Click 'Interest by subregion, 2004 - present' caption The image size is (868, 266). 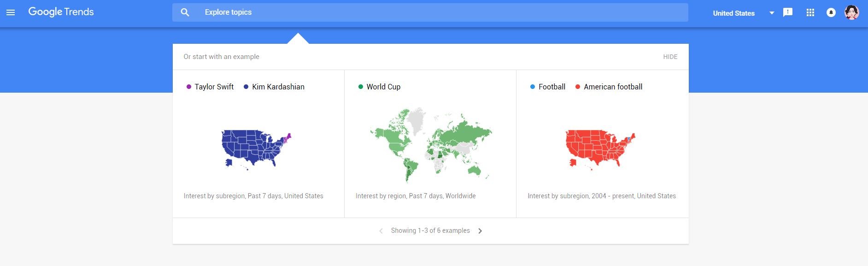pyautogui.click(x=602, y=196)
